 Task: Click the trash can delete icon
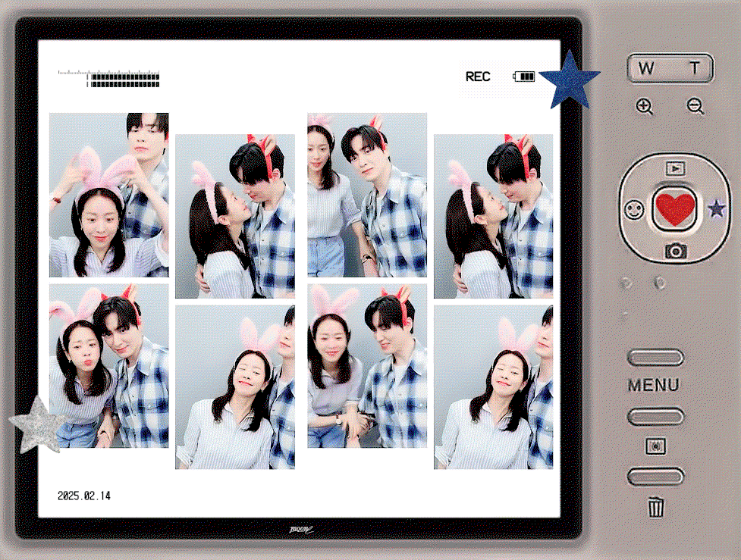(656, 507)
